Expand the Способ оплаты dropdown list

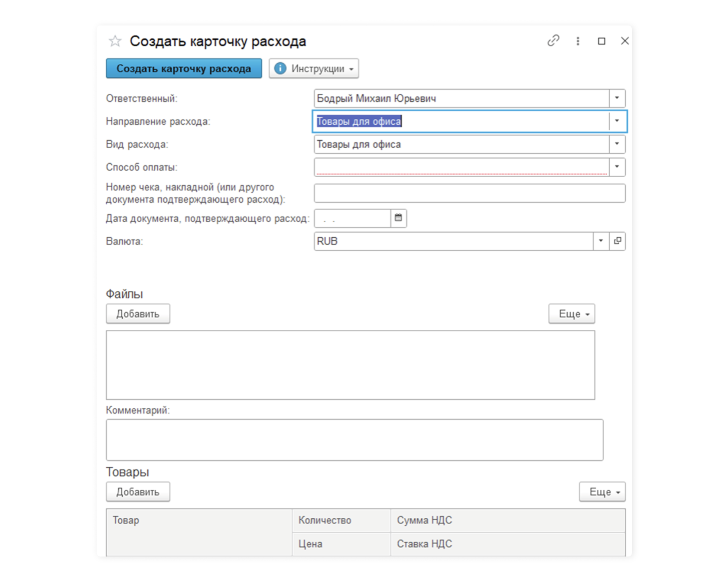coord(617,167)
